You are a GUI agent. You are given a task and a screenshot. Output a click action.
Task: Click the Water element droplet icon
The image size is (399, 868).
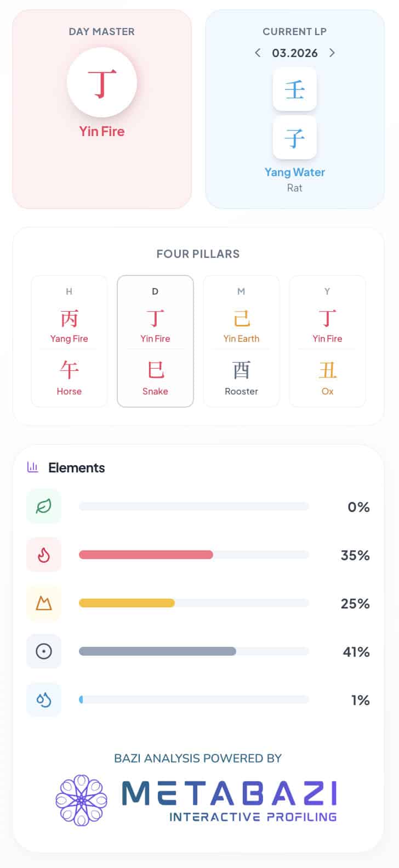44,700
